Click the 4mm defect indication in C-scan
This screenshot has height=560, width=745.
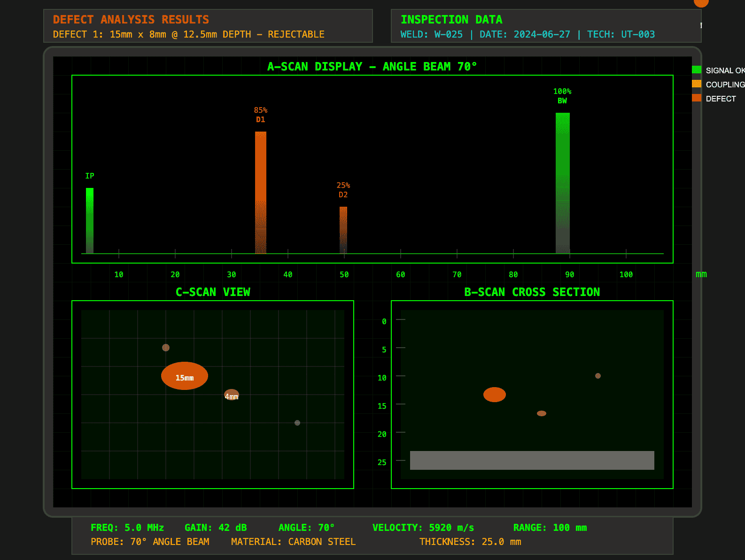point(232,395)
